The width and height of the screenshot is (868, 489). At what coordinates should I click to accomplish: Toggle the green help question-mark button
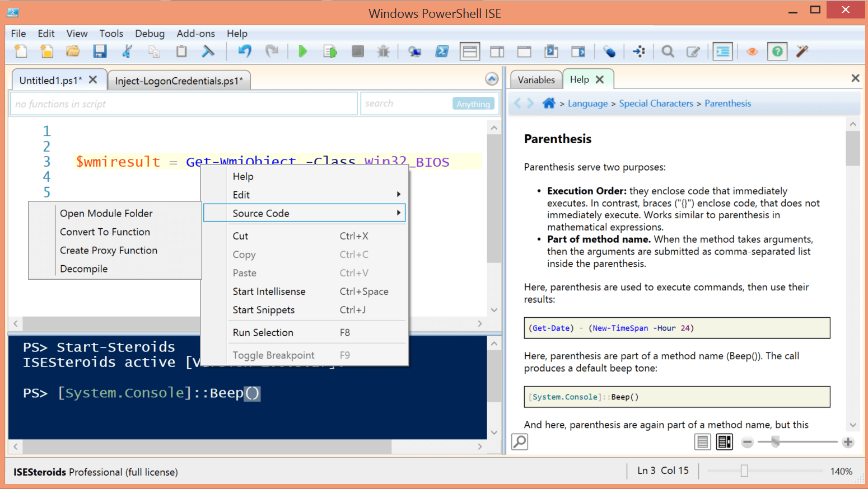pos(777,51)
